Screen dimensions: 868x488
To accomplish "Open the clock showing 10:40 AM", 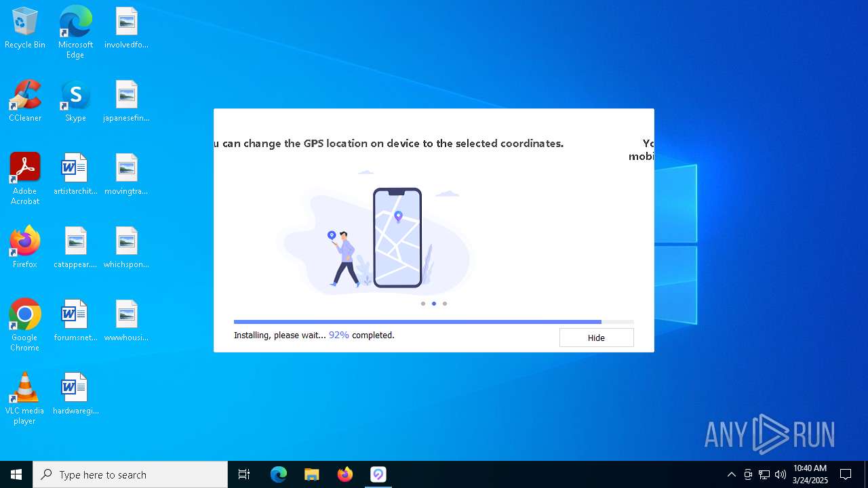I will point(810,474).
